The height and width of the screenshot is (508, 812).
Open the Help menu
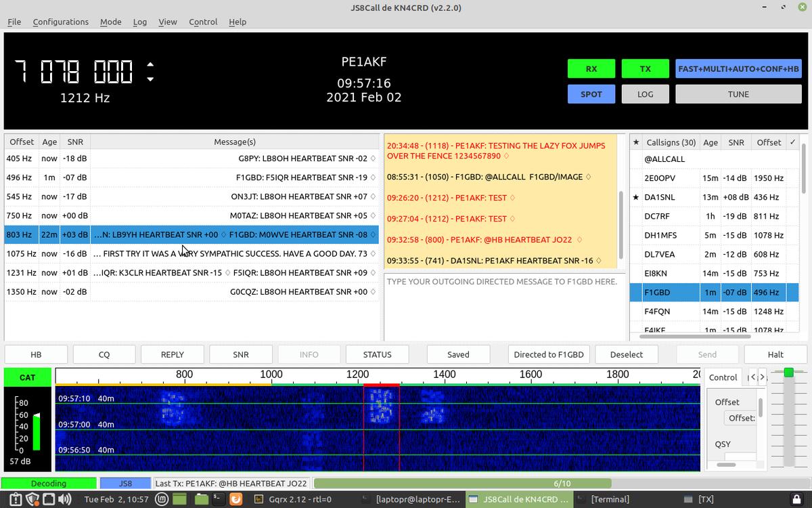238,22
